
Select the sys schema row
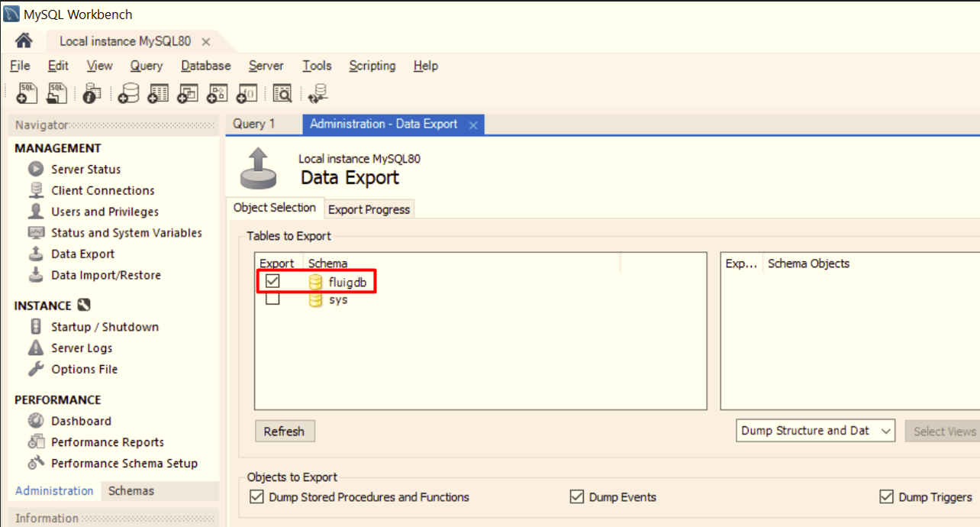click(327, 300)
